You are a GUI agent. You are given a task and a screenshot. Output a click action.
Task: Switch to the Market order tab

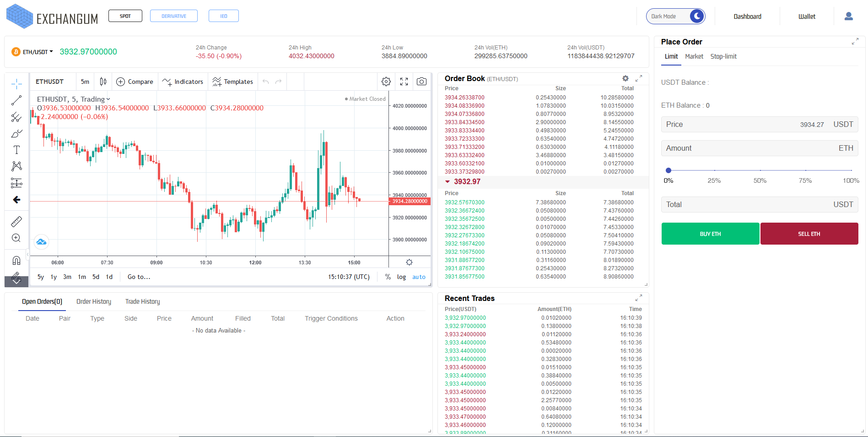coord(694,56)
